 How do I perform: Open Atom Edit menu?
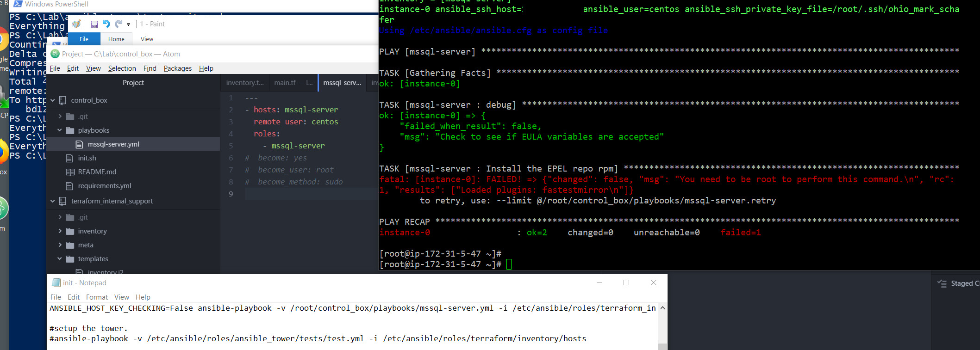(73, 68)
